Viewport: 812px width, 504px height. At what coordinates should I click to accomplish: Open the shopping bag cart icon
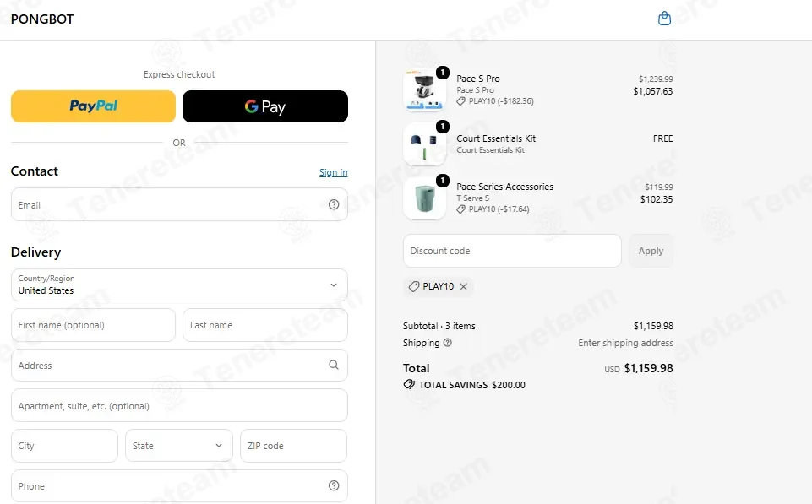[664, 19]
